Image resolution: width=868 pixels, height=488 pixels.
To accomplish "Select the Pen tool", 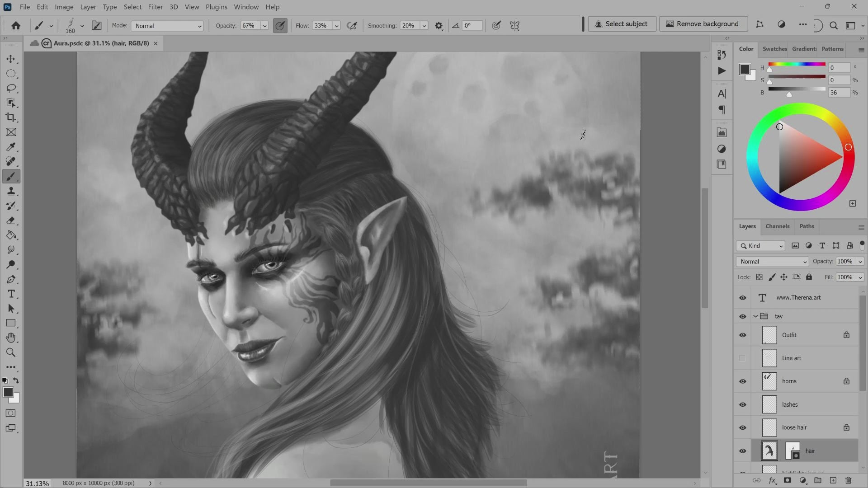I will (11, 279).
